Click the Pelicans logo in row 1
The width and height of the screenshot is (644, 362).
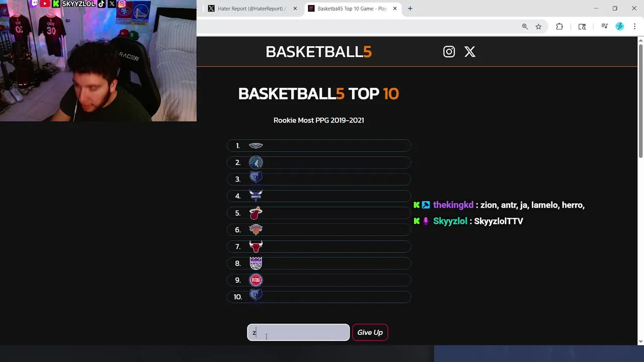[x=256, y=146]
